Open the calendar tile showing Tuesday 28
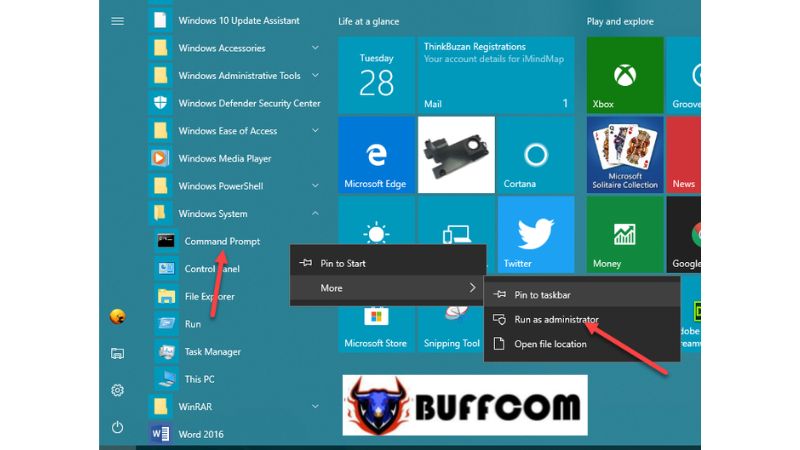Viewport: 800px width, 450px height. tap(377, 75)
